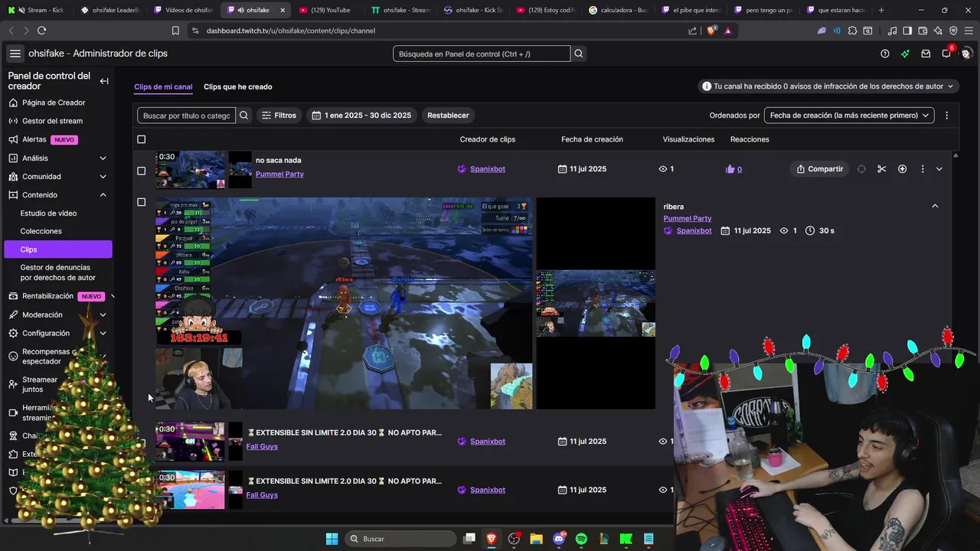
Task: Open the help question mark icon
Action: [x=885, y=54]
